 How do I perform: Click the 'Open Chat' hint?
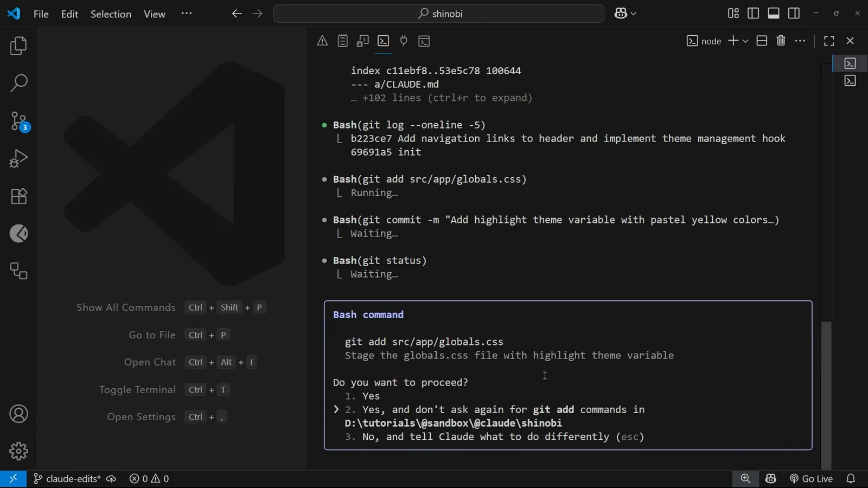coord(150,362)
